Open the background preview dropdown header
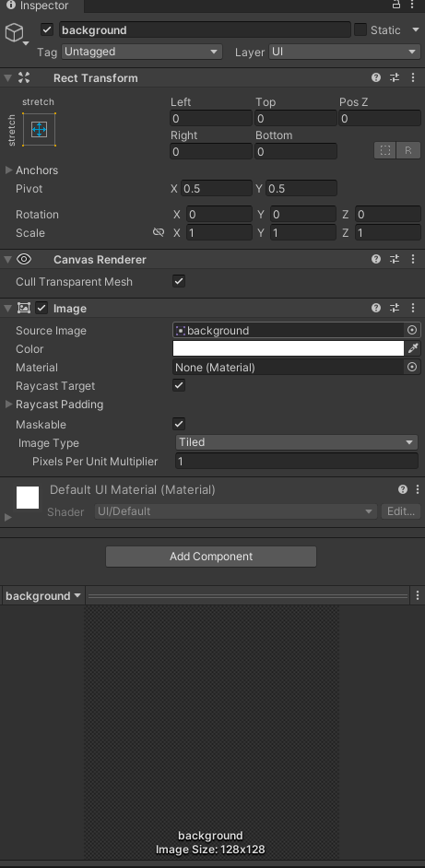The width and height of the screenshot is (425, 868). pos(43,595)
